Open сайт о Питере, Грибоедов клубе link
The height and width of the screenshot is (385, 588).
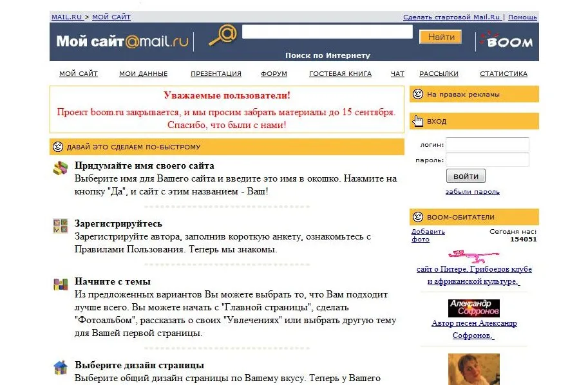[x=474, y=275]
